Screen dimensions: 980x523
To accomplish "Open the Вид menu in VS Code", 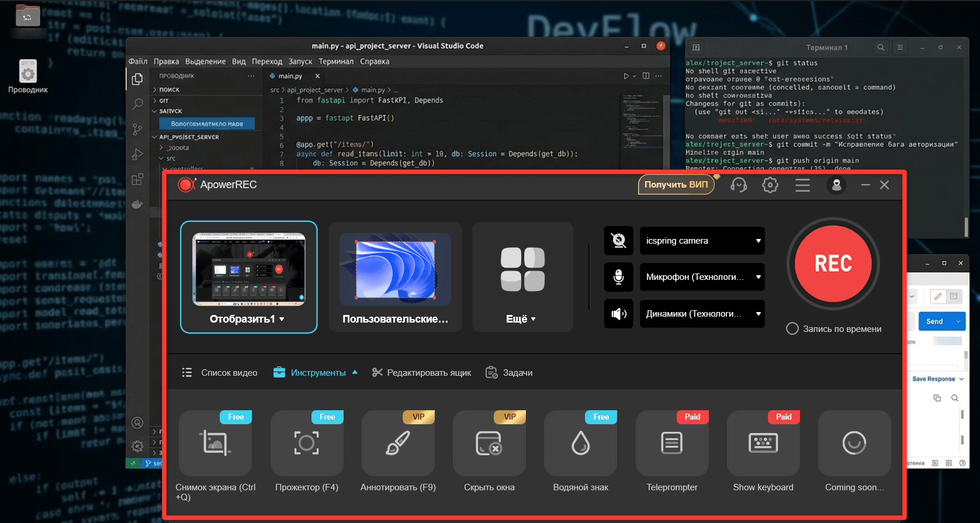I will [x=239, y=61].
